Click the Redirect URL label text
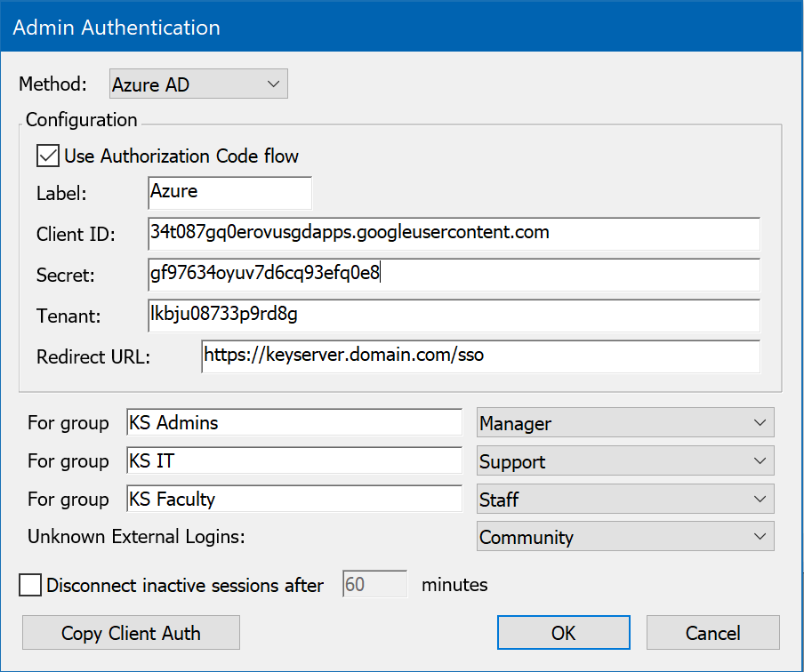Image resolution: width=804 pixels, height=672 pixels. coord(93,356)
